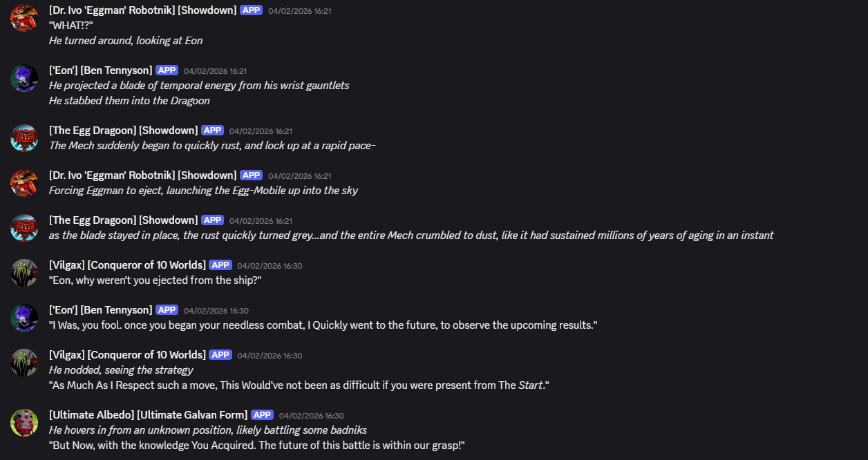Open Eon's avatar on the temporal blade message
Screen dimensions: 868x460
[24, 77]
